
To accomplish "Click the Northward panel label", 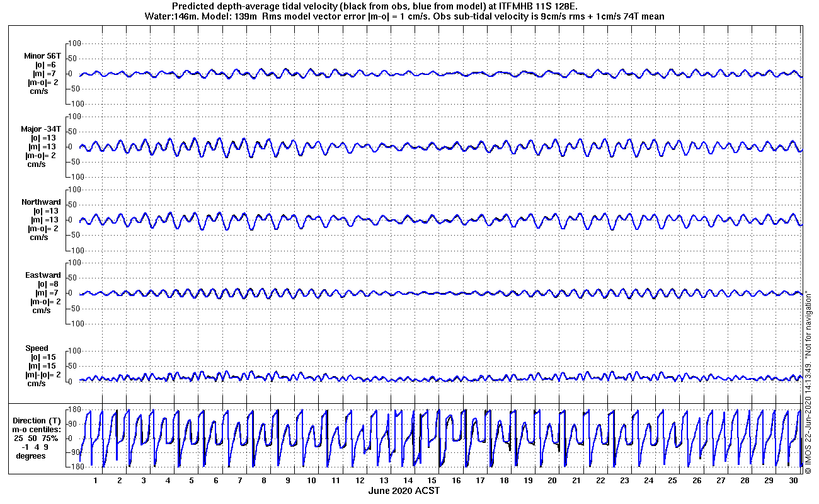I will [x=42, y=202].
